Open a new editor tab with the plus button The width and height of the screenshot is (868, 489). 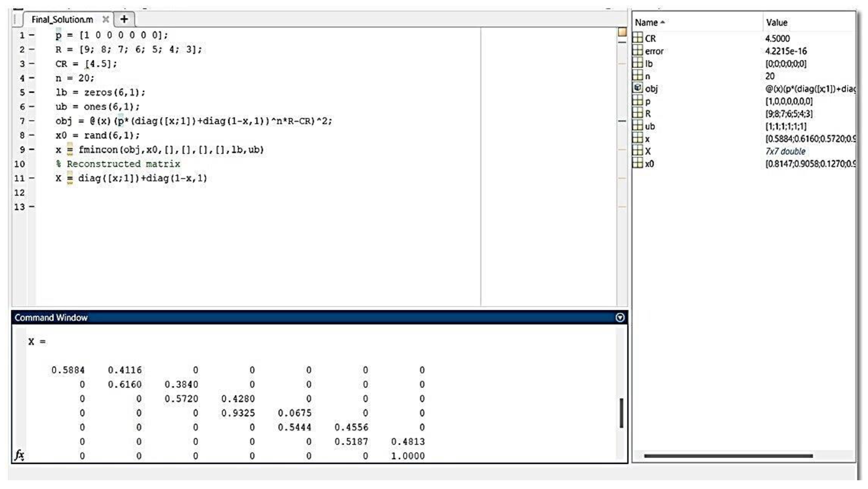click(124, 19)
